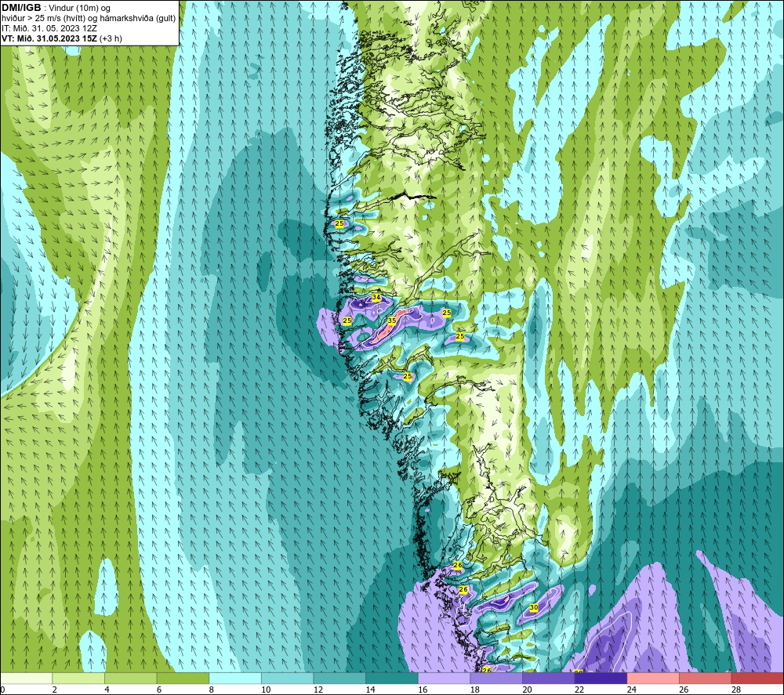The width and height of the screenshot is (784, 695).
Task: Click the 'VT: Mið. 31.05.2023 15Z (+3 h)' line
Action: [61, 38]
